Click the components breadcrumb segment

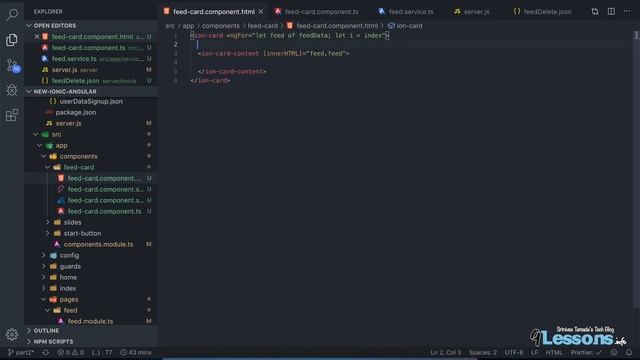pyautogui.click(x=221, y=26)
